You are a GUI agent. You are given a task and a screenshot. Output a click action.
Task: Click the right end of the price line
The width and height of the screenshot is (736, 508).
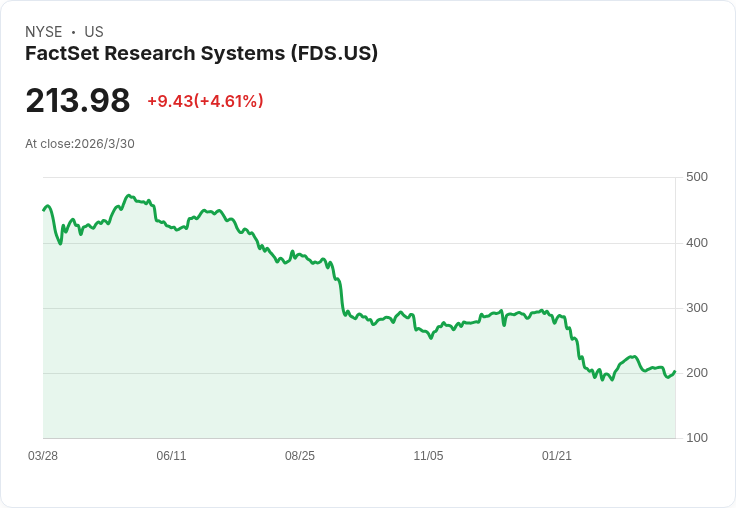pyautogui.click(x=675, y=371)
